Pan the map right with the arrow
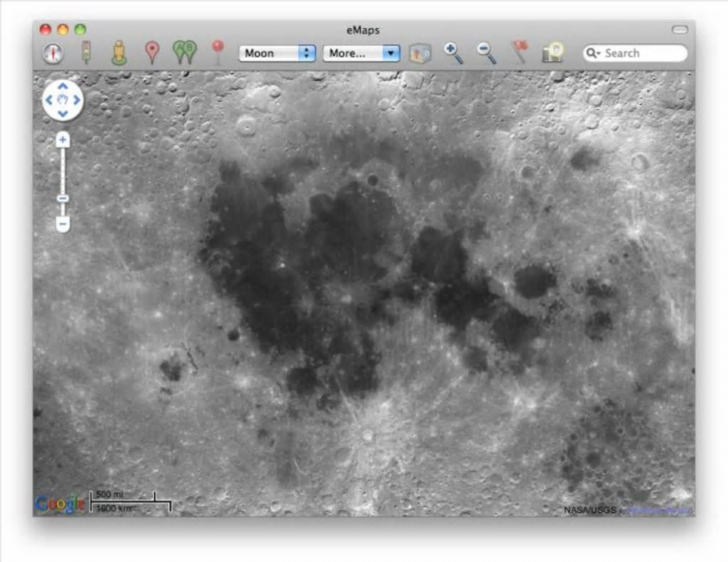 (76, 100)
